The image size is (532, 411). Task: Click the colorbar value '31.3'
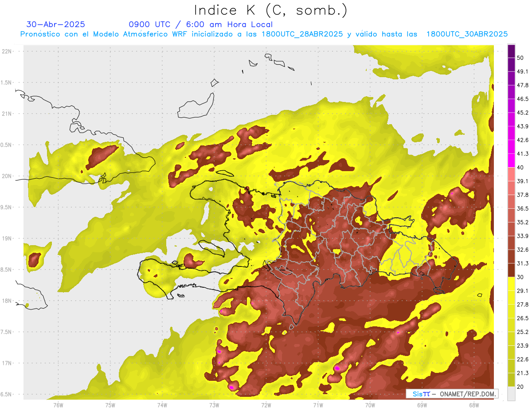(522, 263)
